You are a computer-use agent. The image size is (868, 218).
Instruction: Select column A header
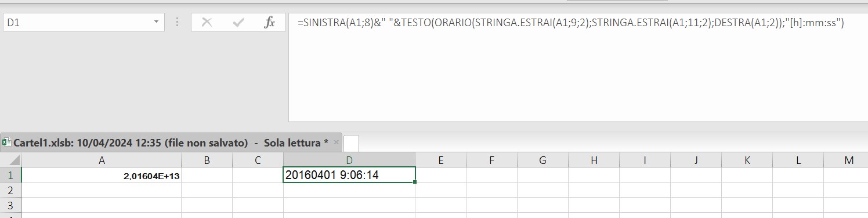point(102,160)
